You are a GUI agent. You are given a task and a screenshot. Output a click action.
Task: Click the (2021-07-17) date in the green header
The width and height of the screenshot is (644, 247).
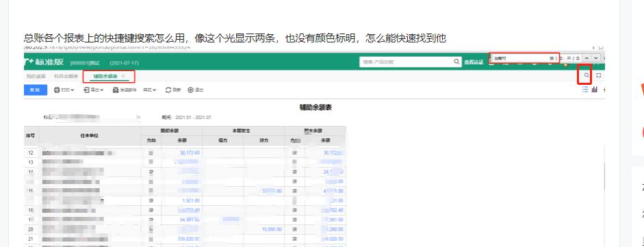pos(124,63)
